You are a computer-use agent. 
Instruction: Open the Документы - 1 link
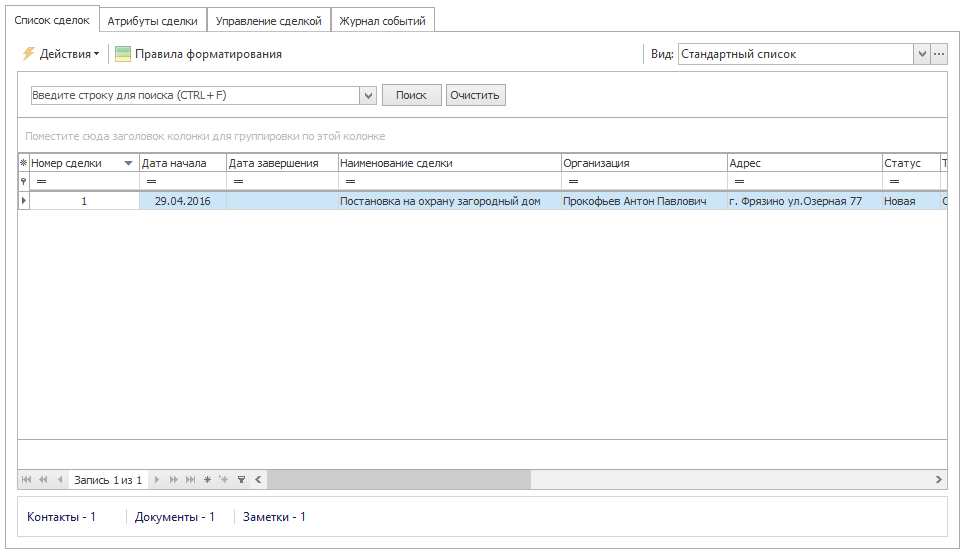pos(174,517)
